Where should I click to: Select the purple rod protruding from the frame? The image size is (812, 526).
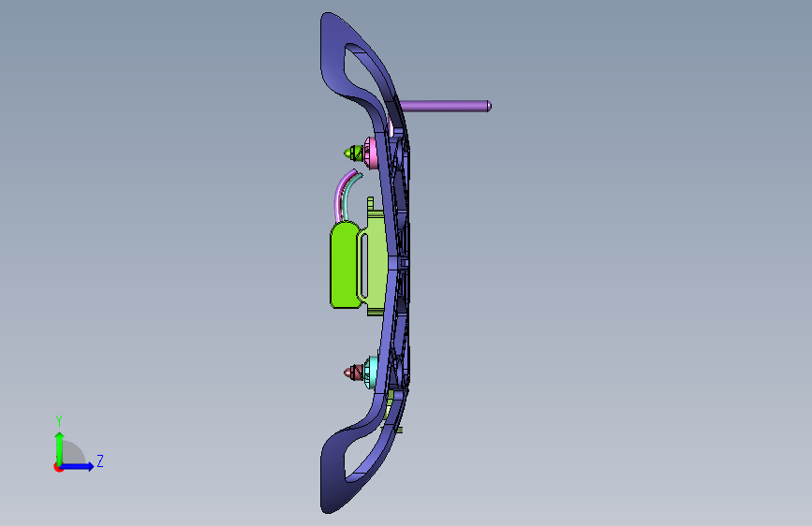tap(446, 106)
